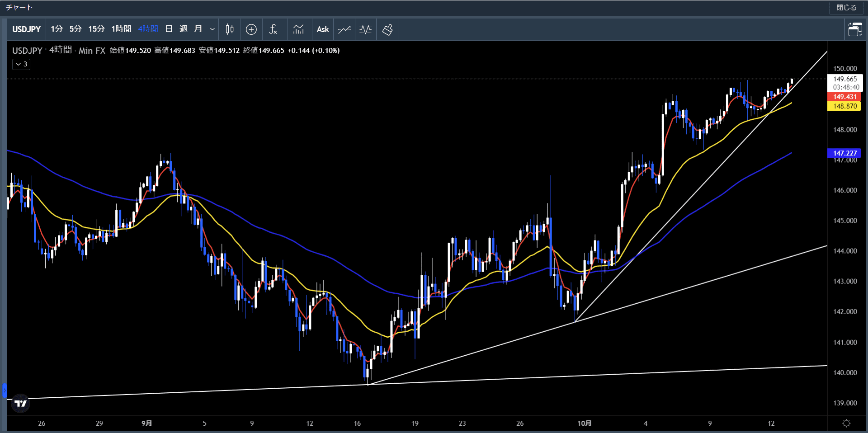Switch to the 5分 timeframe
868x433 pixels.
75,29
